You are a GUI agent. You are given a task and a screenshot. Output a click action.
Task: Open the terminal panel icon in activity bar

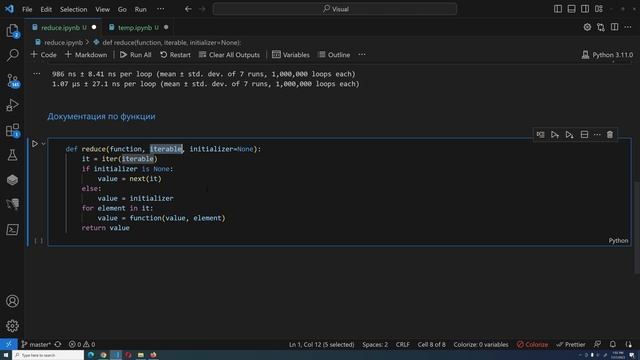pyautogui.click(x=12, y=229)
